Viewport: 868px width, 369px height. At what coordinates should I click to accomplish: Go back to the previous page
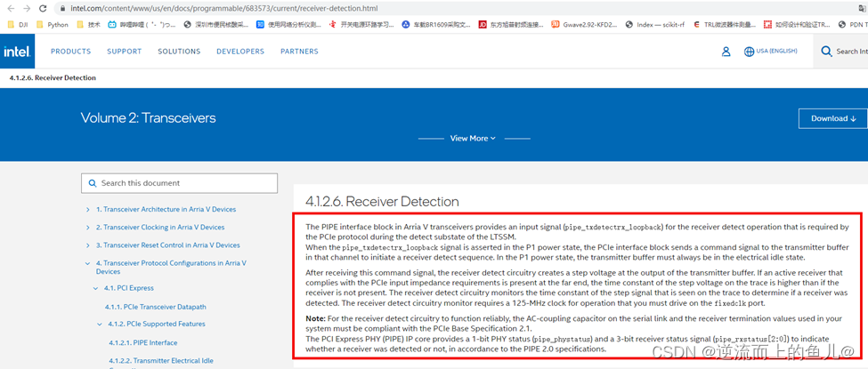[x=11, y=9]
